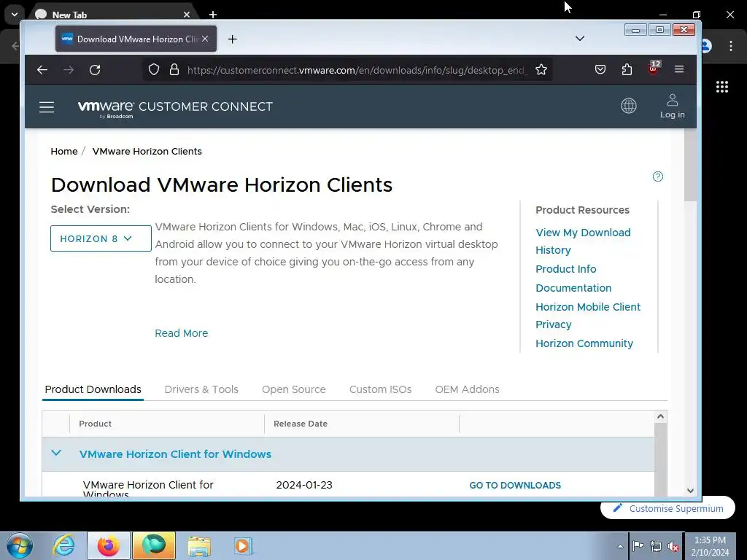Open Supermium tab search dropdown
This screenshot has height=560, width=747.
click(15, 15)
